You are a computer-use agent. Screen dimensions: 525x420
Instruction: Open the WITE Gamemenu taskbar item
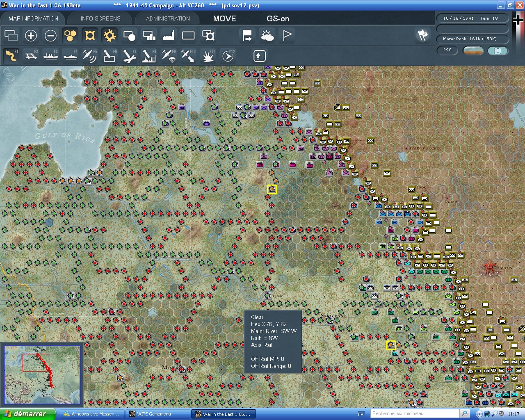click(158, 414)
